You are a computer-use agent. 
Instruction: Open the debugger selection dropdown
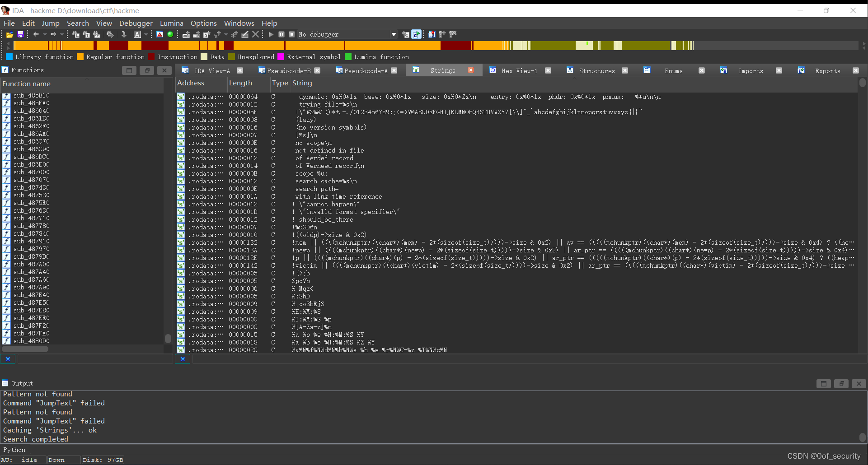(x=394, y=34)
